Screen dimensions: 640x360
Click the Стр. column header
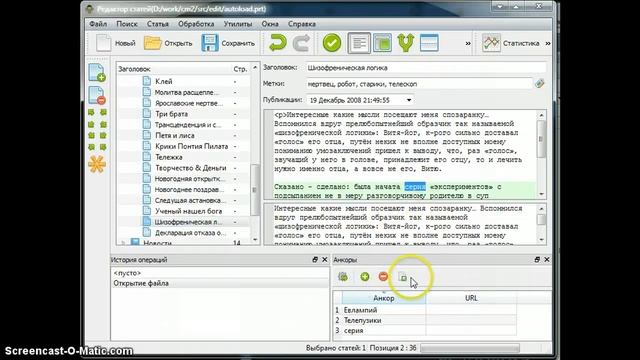click(x=240, y=69)
